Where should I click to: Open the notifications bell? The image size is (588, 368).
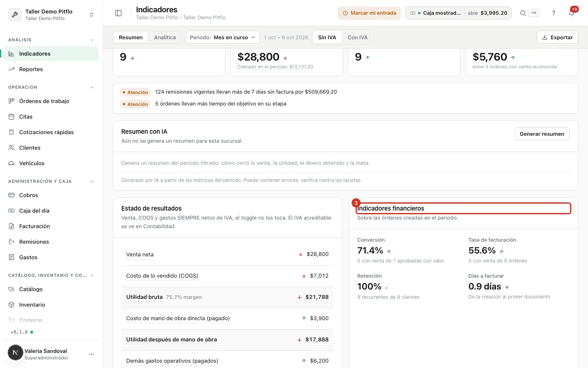point(572,13)
